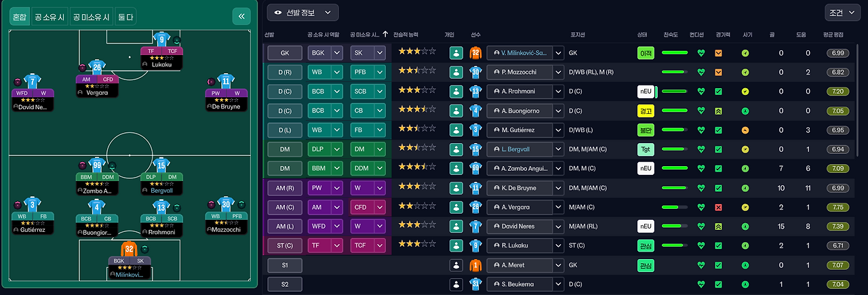This screenshot has width=868, height=295.
Task: Click the S2 substitute slot button
Action: pyautogui.click(x=284, y=283)
